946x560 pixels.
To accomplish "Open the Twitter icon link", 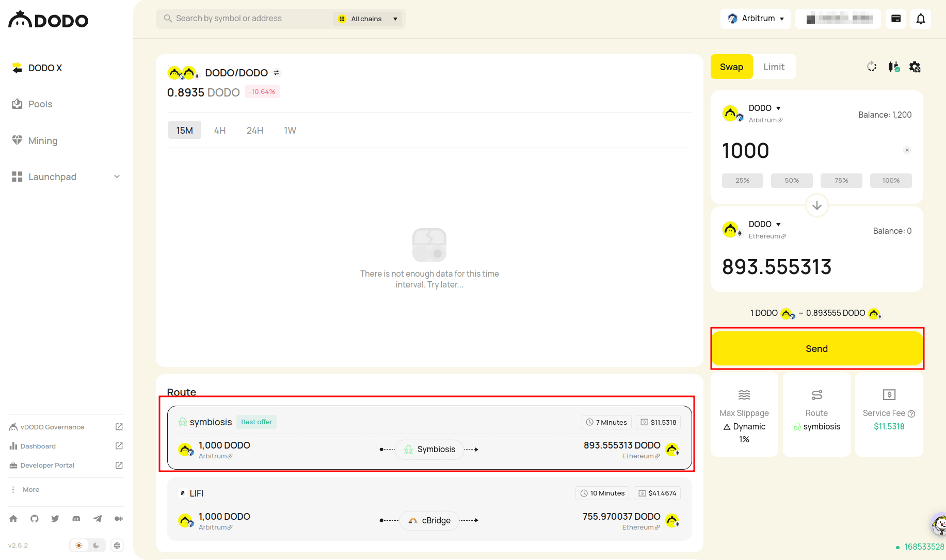I will (x=55, y=519).
